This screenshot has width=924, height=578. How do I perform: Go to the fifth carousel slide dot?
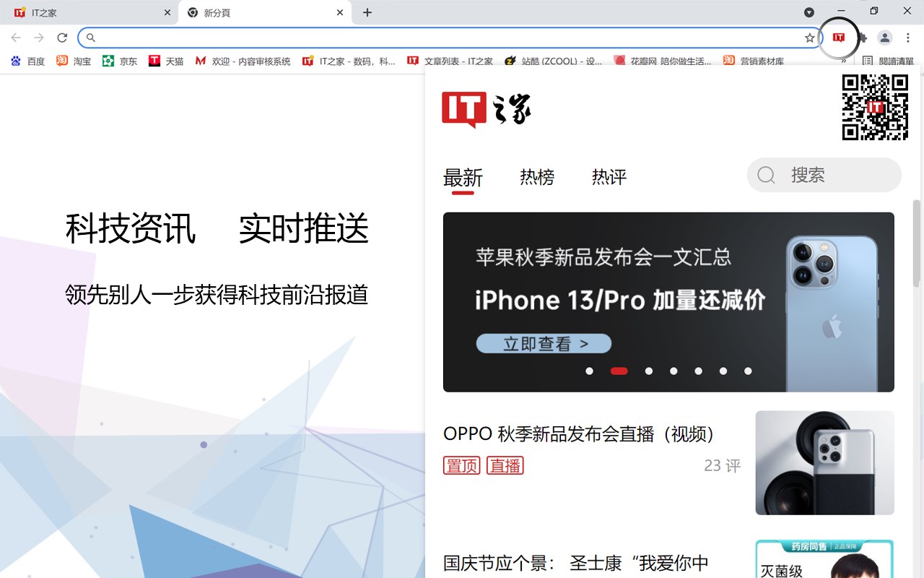[699, 371]
